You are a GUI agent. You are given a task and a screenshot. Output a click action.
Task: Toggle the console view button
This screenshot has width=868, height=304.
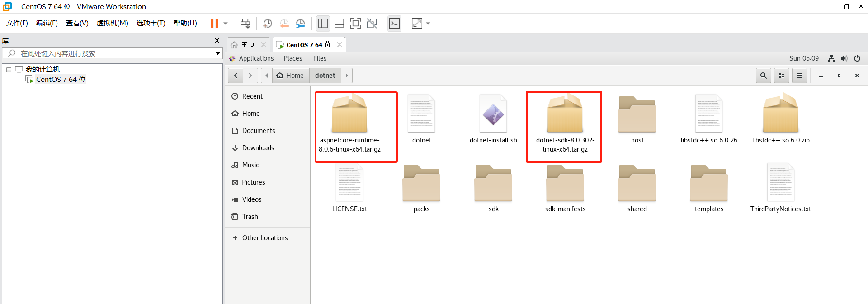pyautogui.click(x=394, y=23)
